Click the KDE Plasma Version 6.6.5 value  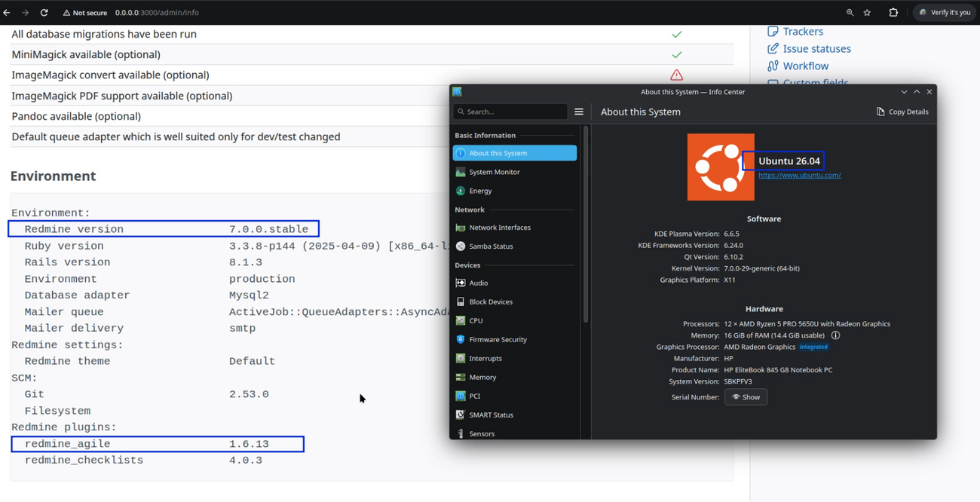click(x=731, y=234)
